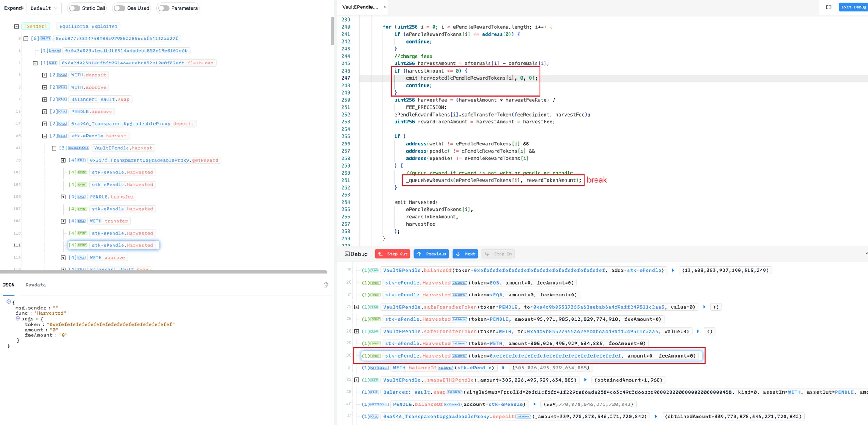
Task: Click the _queueNewRewards call in the source code
Action: 493,180
